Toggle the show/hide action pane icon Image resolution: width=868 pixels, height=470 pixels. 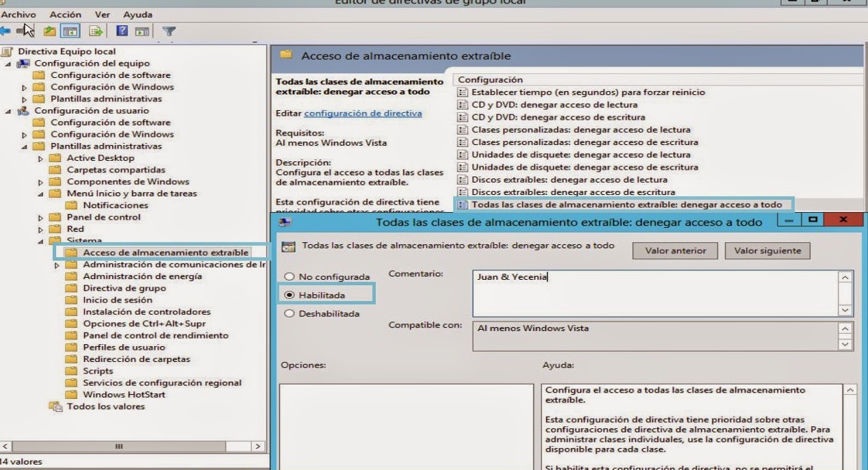[x=142, y=31]
